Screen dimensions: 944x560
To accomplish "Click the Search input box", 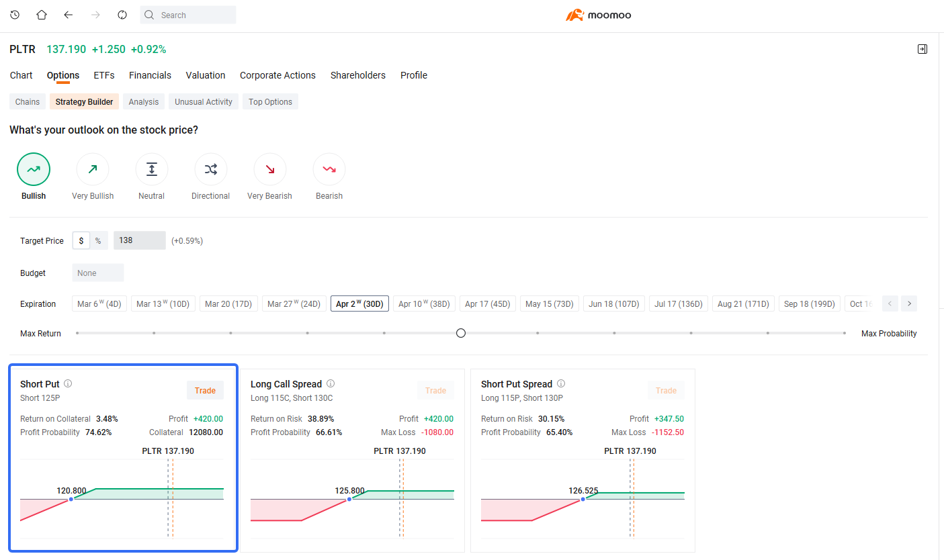I will pos(188,15).
